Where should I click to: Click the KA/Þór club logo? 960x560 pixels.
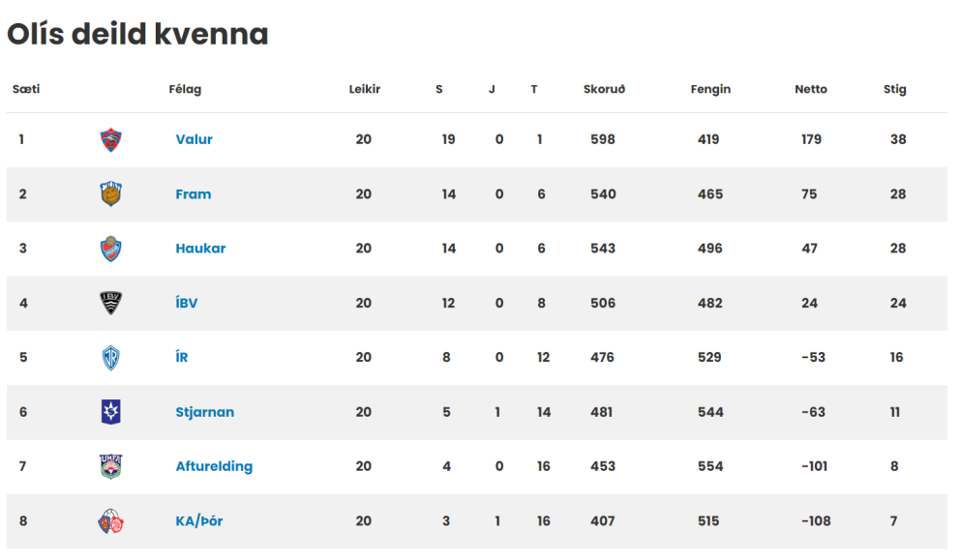coord(111,521)
